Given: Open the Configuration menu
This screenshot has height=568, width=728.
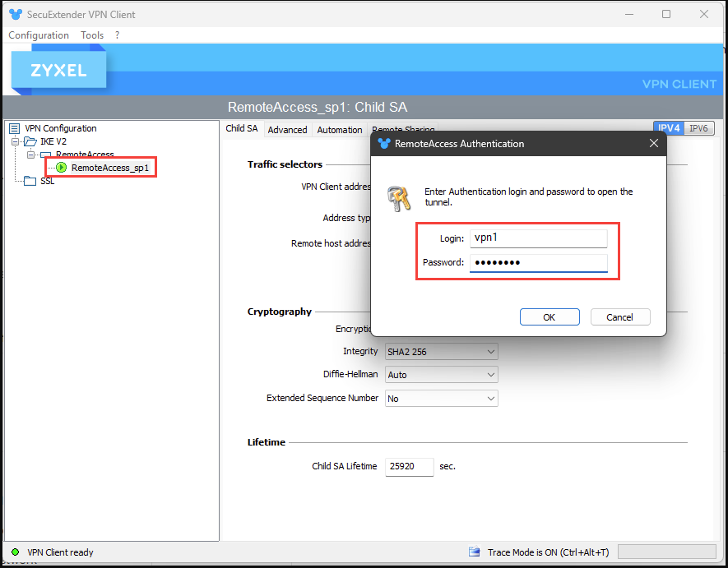Looking at the screenshot, I should click(39, 35).
